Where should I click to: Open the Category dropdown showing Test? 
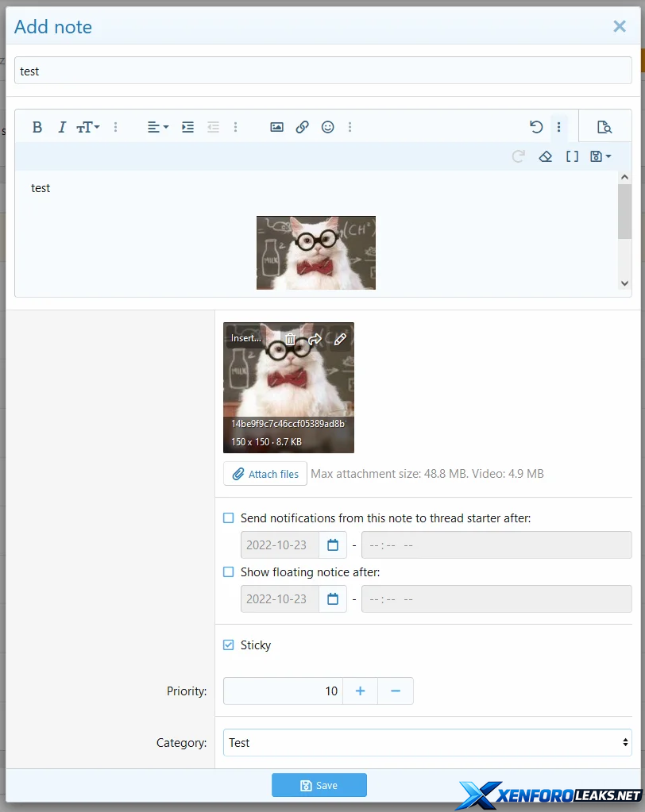pos(427,743)
